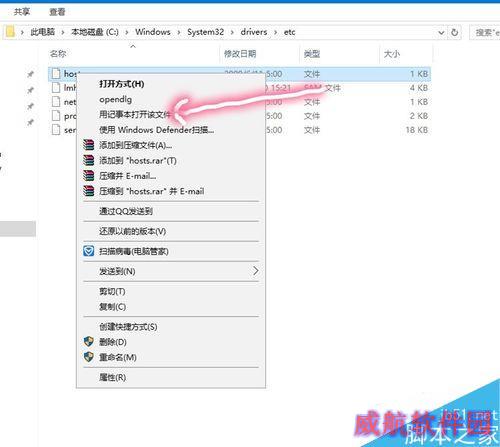Navigate to 本地磁盘 (C:) breadcrumb

tap(95, 32)
